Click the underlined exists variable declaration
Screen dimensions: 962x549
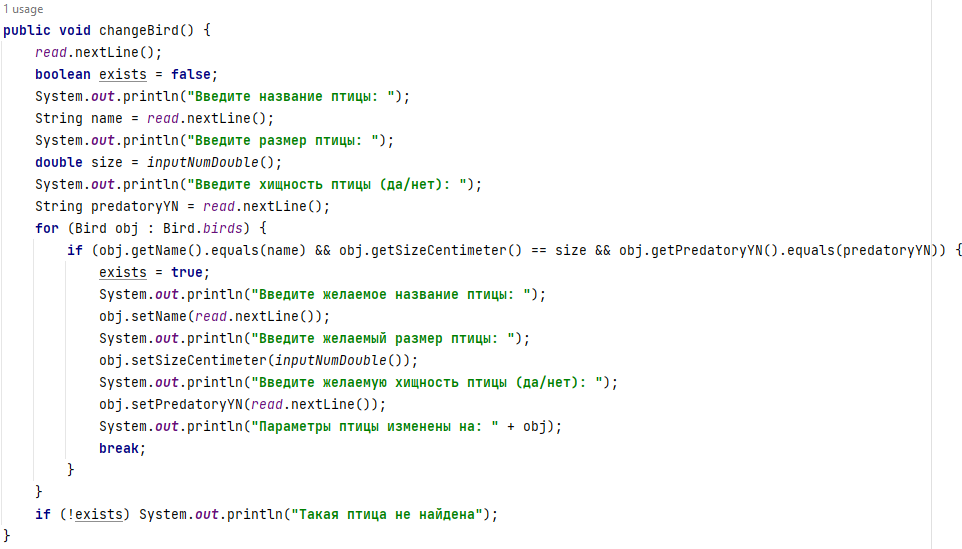[x=123, y=74]
